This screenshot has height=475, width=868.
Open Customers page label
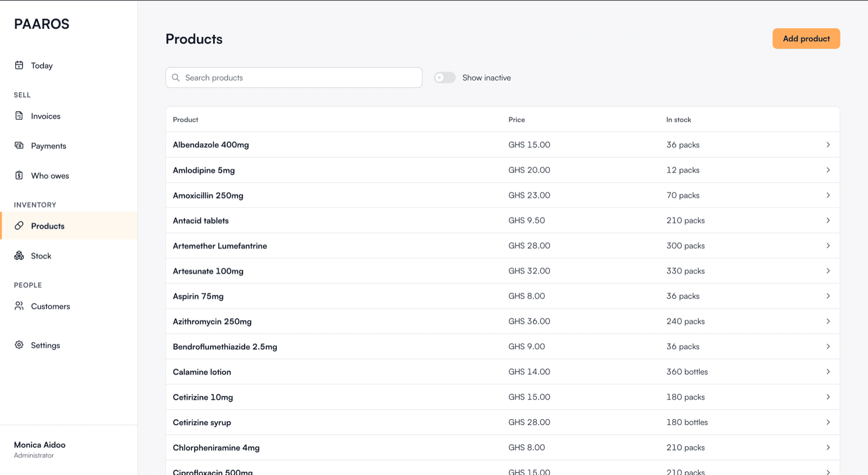pyautogui.click(x=50, y=306)
